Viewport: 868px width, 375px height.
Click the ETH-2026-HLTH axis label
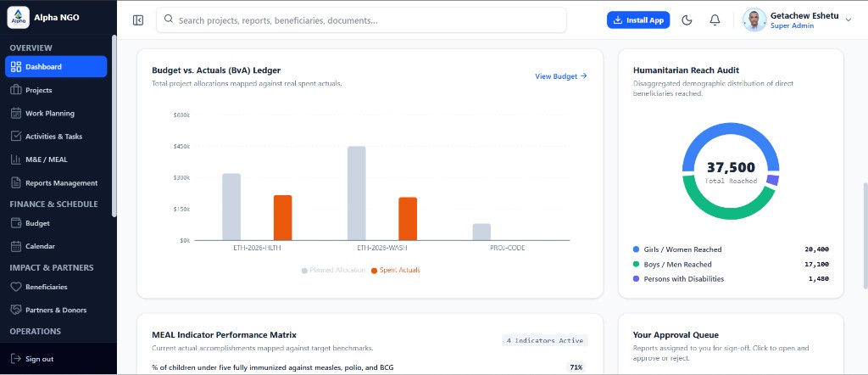point(258,248)
